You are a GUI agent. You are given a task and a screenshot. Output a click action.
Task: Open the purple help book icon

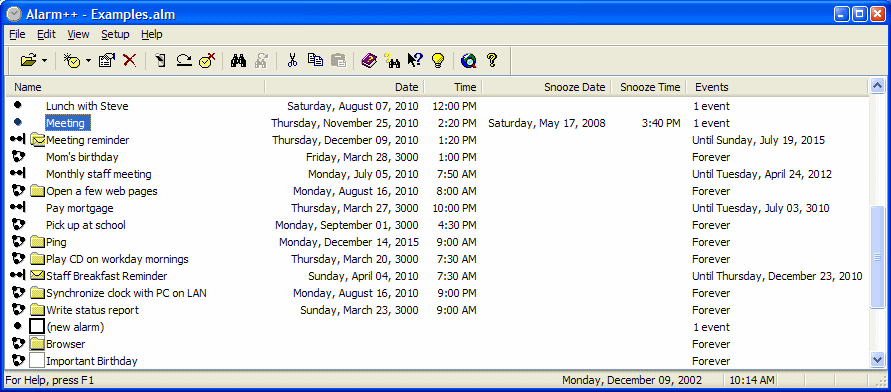[x=369, y=60]
